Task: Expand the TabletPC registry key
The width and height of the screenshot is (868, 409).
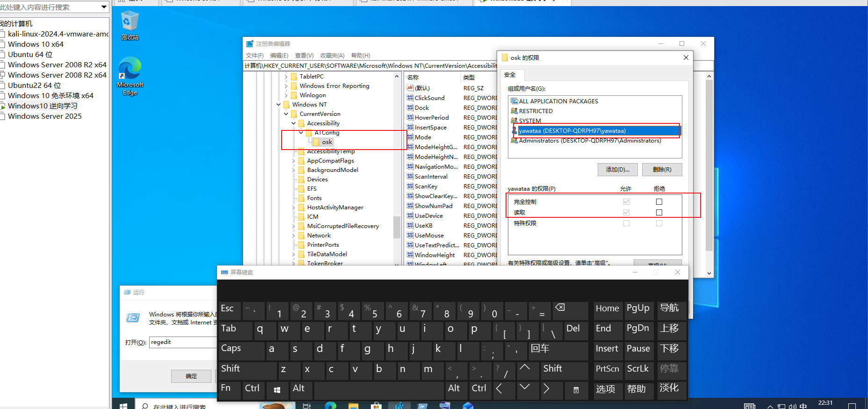Action: 286,77
